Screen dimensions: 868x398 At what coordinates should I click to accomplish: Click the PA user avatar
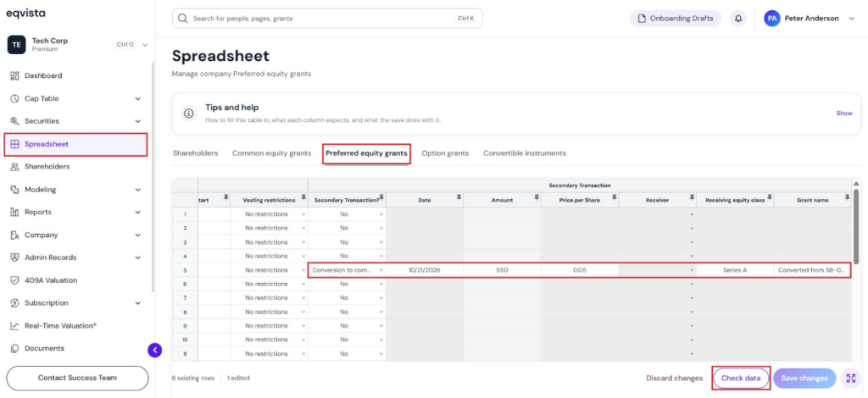pos(771,19)
